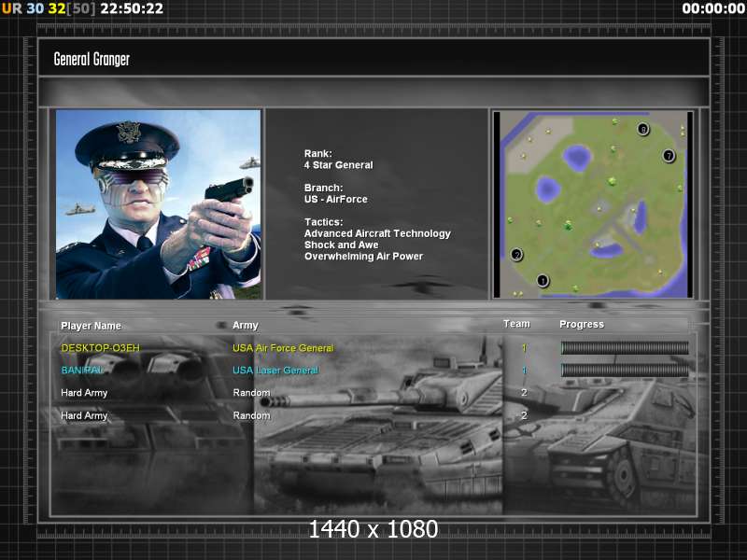Click Random army of second Hard Army

click(x=251, y=415)
